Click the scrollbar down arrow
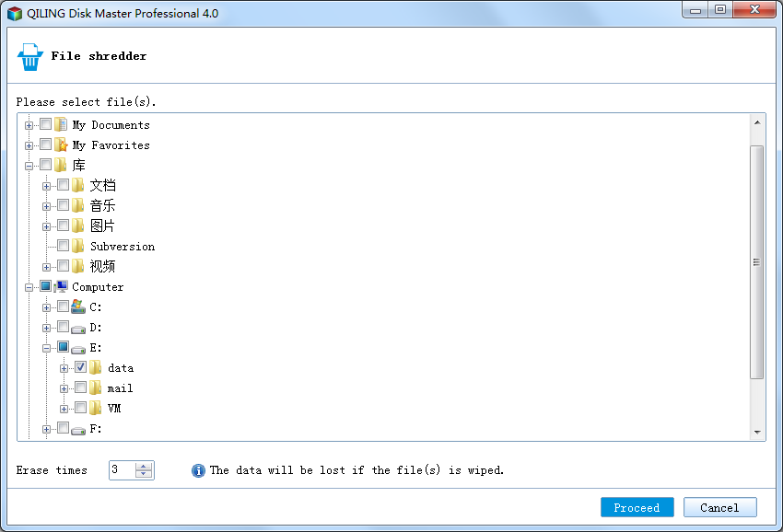 (757, 433)
